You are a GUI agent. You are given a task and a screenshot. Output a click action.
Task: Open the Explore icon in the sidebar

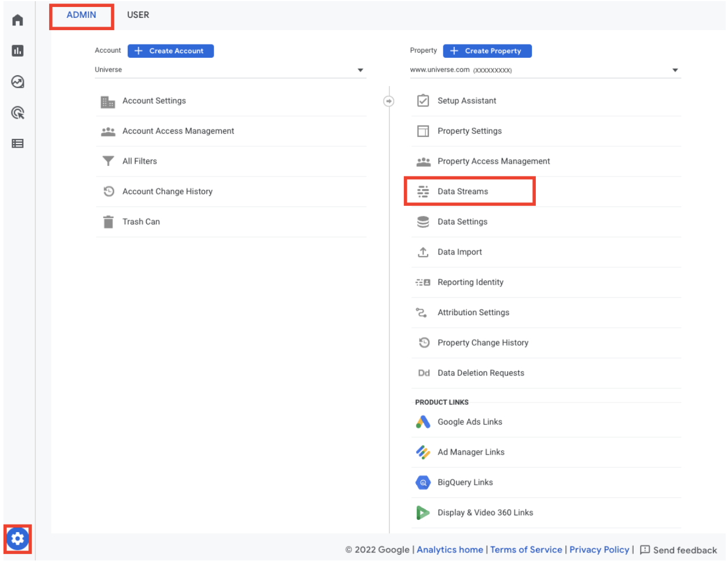click(x=18, y=82)
